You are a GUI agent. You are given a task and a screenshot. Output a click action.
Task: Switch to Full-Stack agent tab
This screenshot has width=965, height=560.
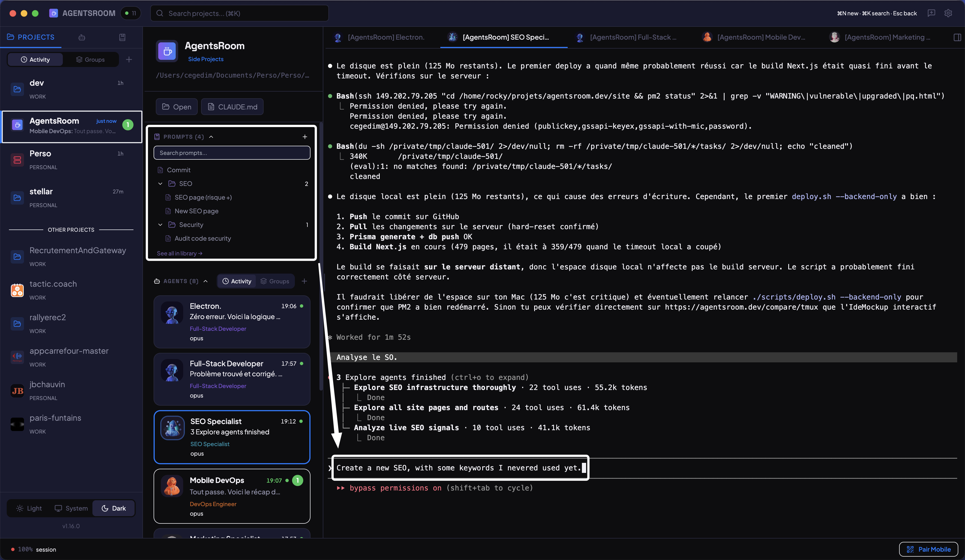(628, 37)
